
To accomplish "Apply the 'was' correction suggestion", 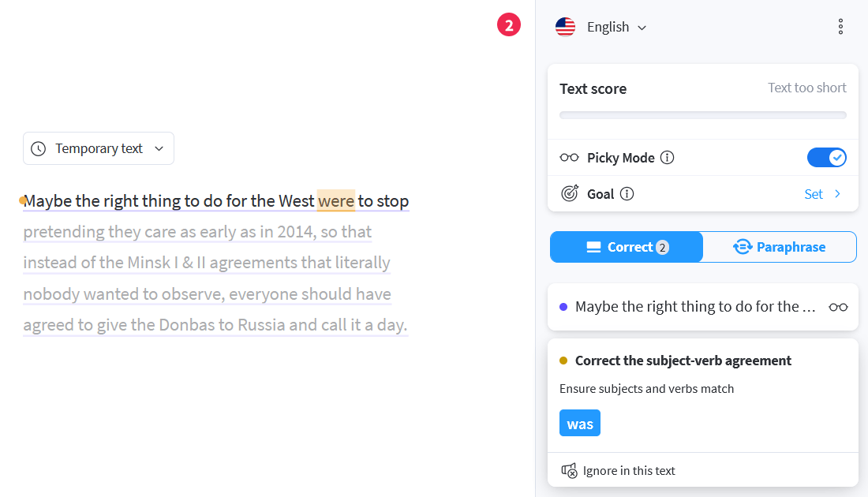I will 580,424.
